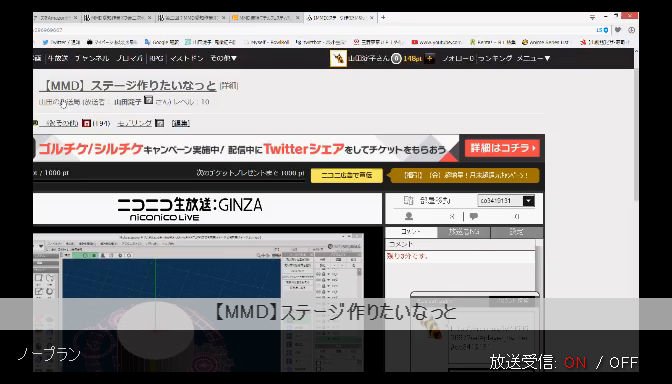Open the ブロマガ nav item

coord(129,58)
